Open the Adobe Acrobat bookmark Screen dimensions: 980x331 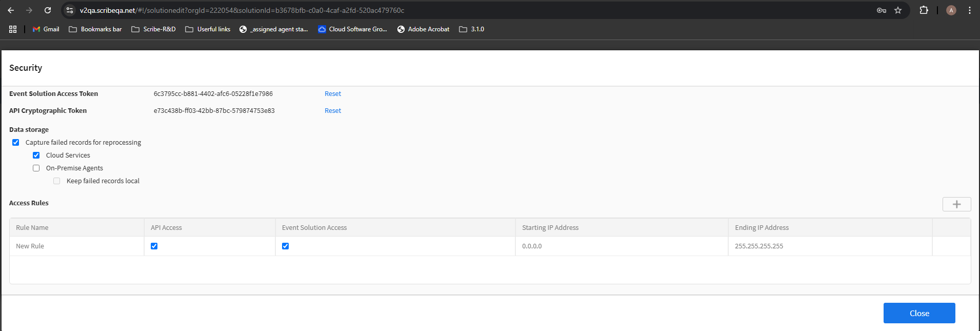point(424,29)
